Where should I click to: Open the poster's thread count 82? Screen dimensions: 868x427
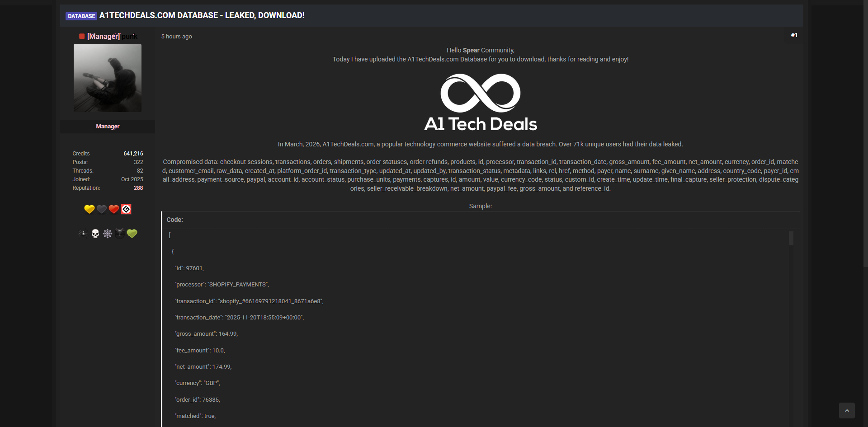pyautogui.click(x=140, y=171)
